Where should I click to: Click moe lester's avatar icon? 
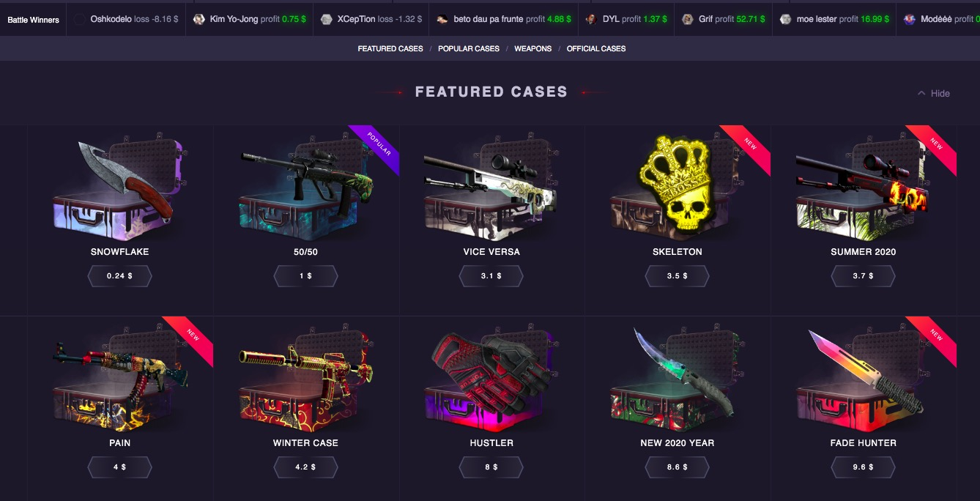[x=786, y=19]
